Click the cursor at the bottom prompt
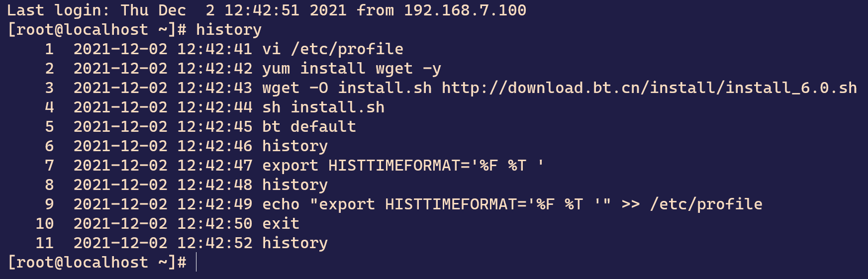868x279 pixels. (196, 262)
